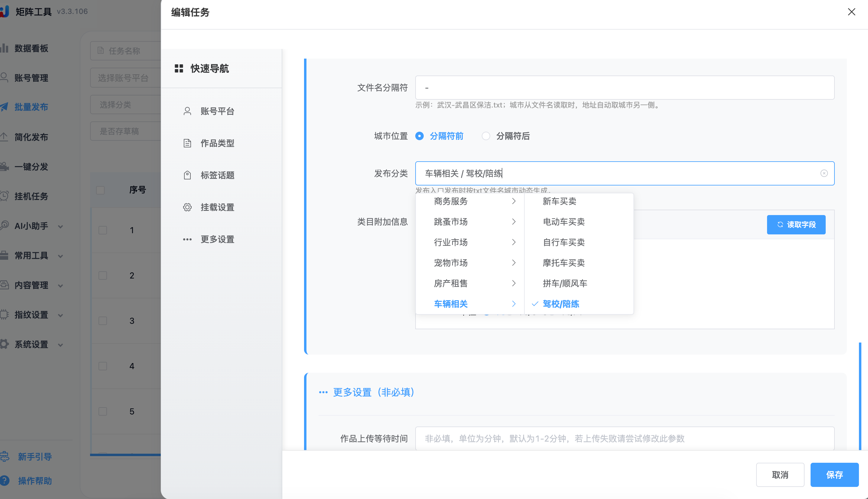
Task: Close the 编辑任务 dialog with the X
Action: click(852, 12)
